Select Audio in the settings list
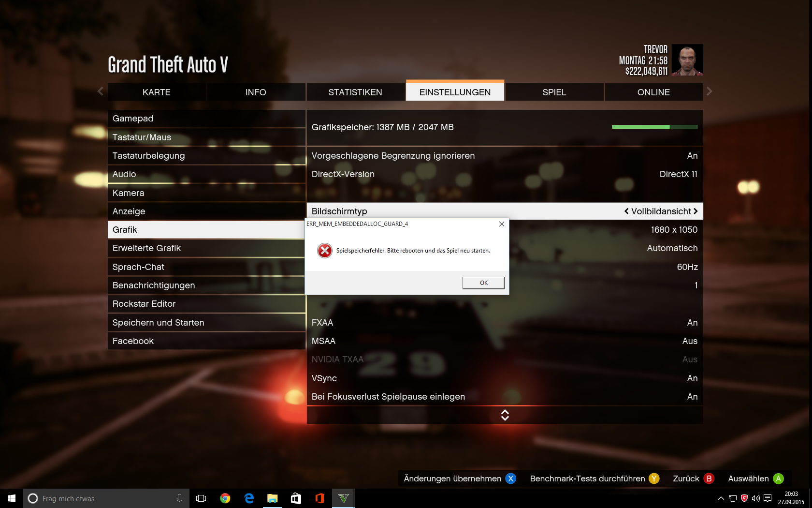Screen dimensions: 812x508 click(206, 174)
